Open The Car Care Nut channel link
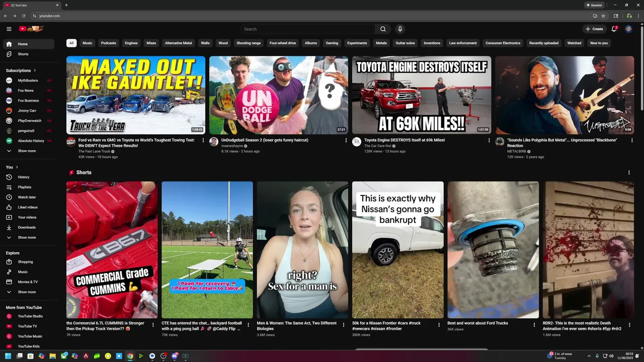The image size is (644, 362). [x=377, y=146]
